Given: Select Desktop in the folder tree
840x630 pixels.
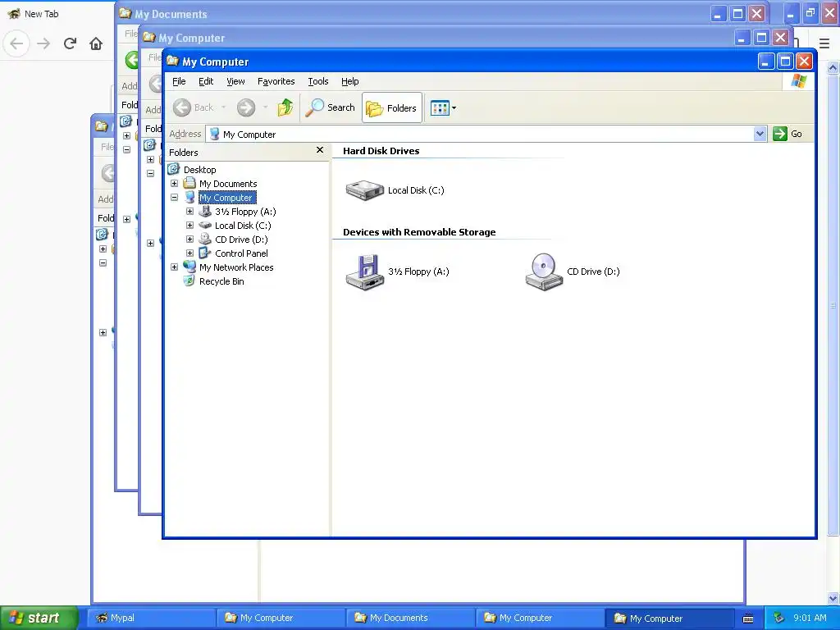Looking at the screenshot, I should point(200,170).
